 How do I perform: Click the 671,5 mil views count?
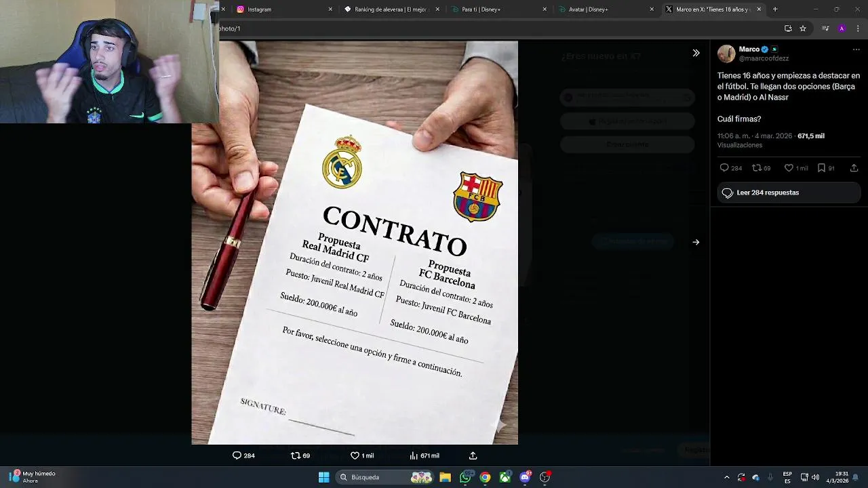(810, 136)
